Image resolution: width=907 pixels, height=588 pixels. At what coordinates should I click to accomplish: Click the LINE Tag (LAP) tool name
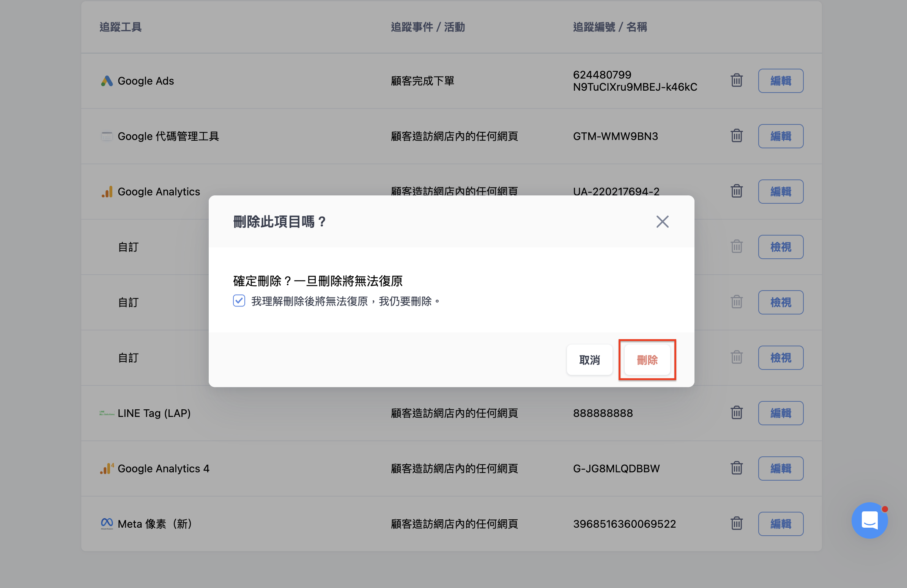[154, 413]
